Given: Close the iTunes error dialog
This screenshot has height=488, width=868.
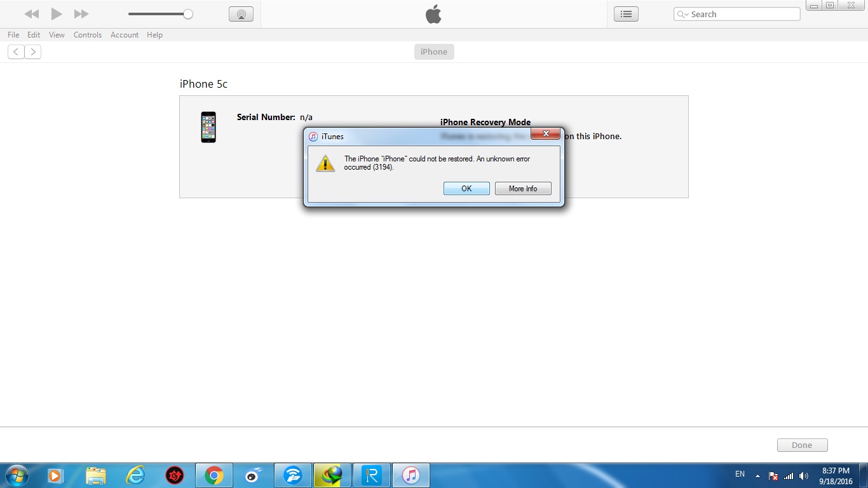Looking at the screenshot, I should point(545,133).
